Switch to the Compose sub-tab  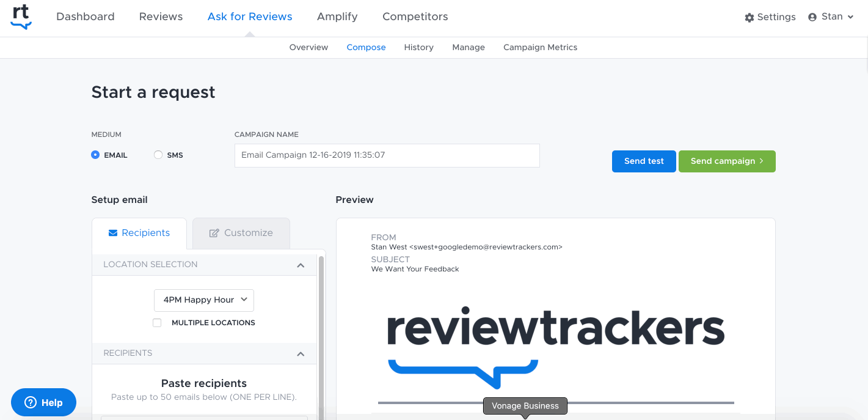366,47
